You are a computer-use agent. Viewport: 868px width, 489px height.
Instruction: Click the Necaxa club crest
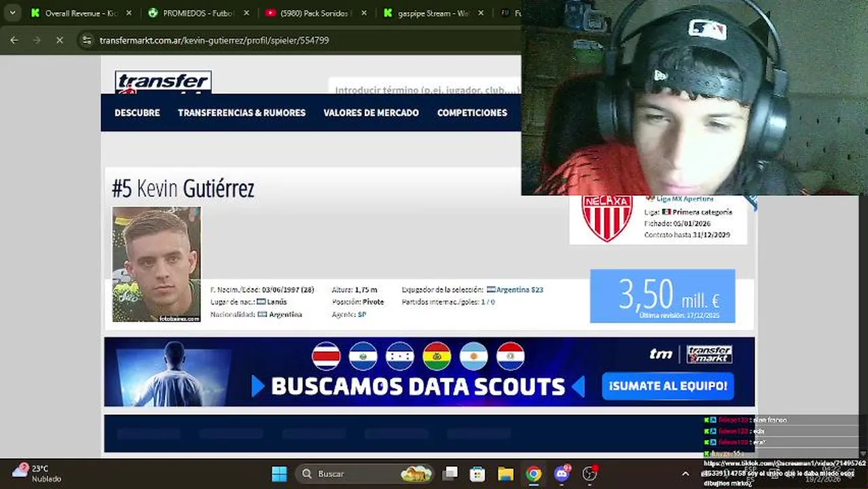point(607,219)
